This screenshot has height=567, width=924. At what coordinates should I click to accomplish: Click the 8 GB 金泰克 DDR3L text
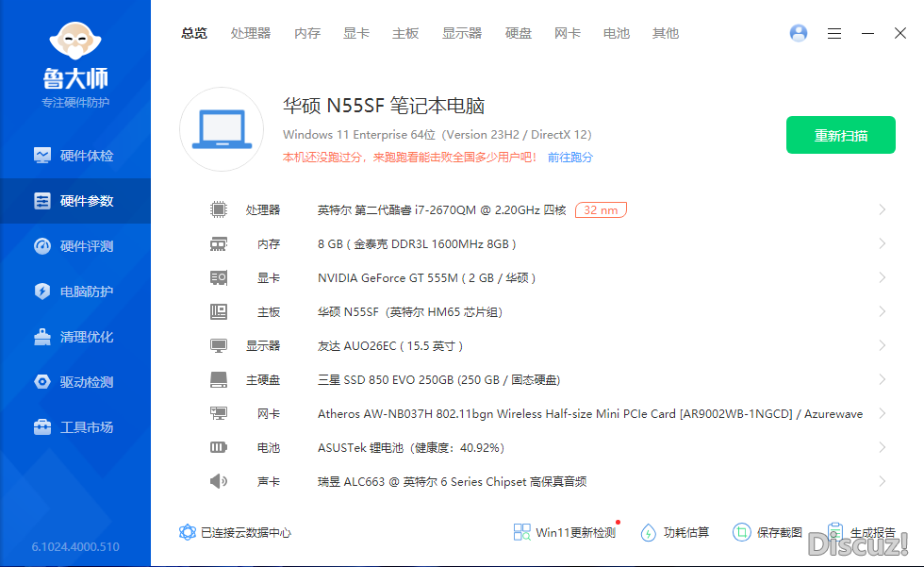click(x=417, y=244)
